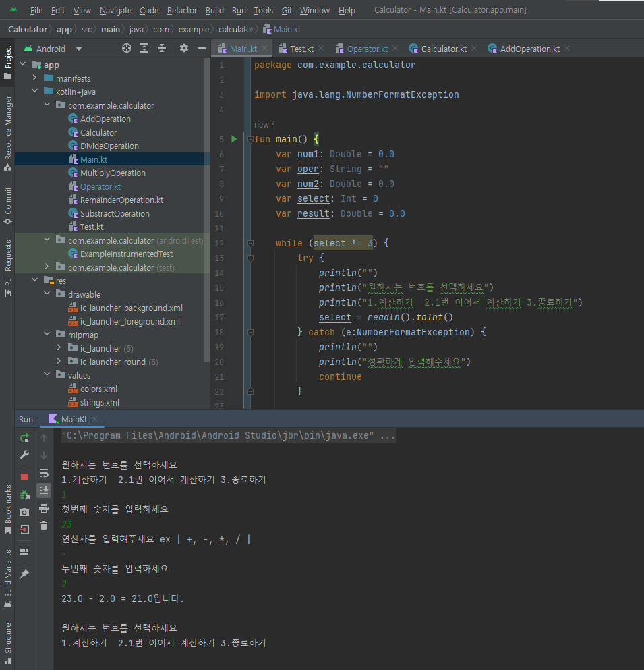Viewport: 644px width, 670px height.
Task: Stop the running process with red square
Action: [24, 477]
